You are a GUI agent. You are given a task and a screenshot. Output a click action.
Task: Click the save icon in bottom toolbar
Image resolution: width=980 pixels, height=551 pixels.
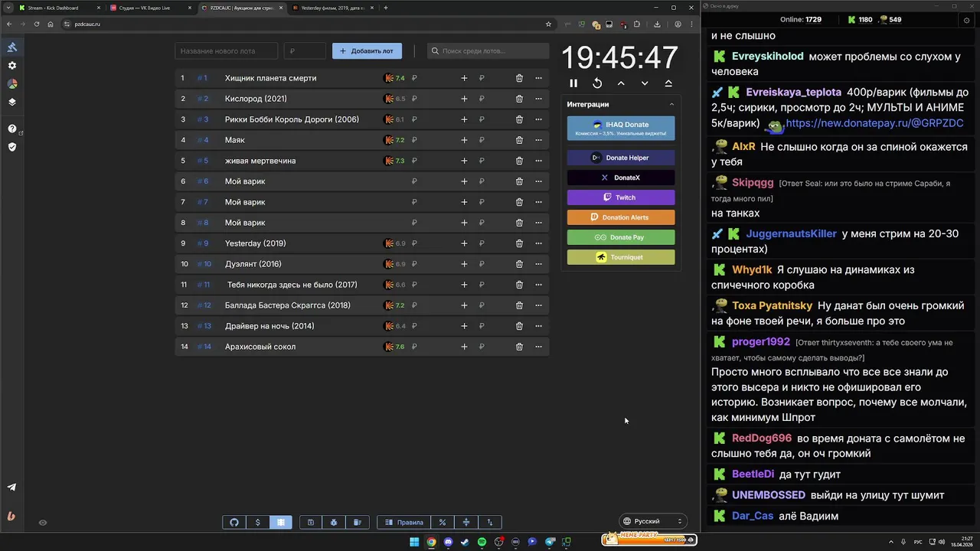[311, 522]
